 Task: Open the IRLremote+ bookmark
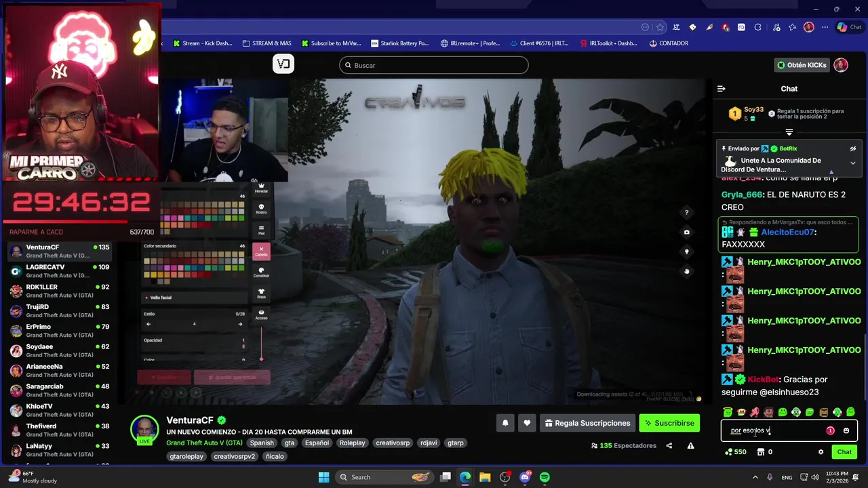pos(470,43)
